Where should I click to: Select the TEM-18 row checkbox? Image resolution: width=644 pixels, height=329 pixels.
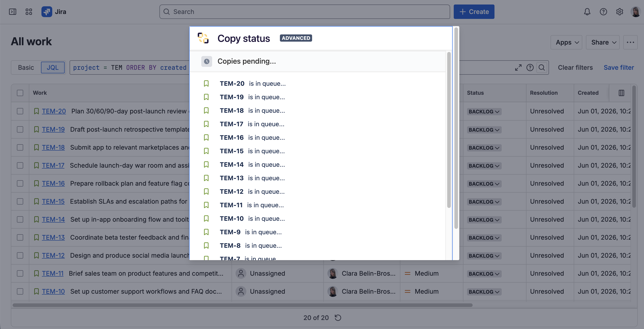[x=20, y=147]
